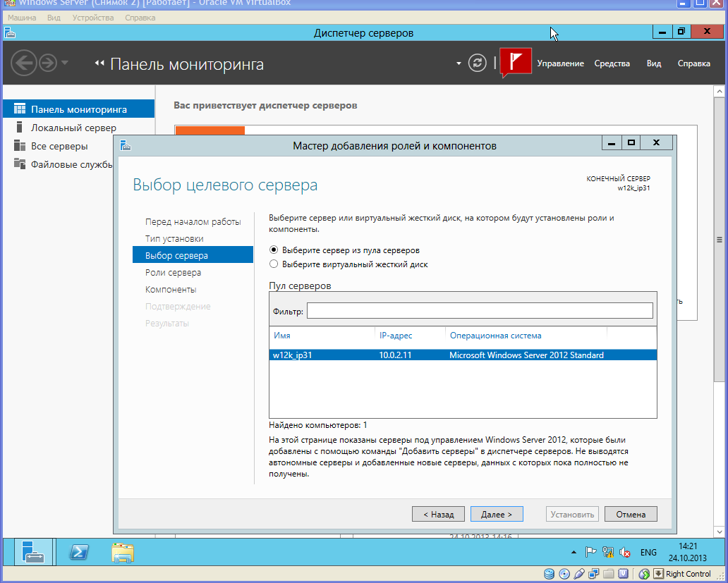Click VirtualBox USB status icon
The image size is (728, 583).
(579, 574)
